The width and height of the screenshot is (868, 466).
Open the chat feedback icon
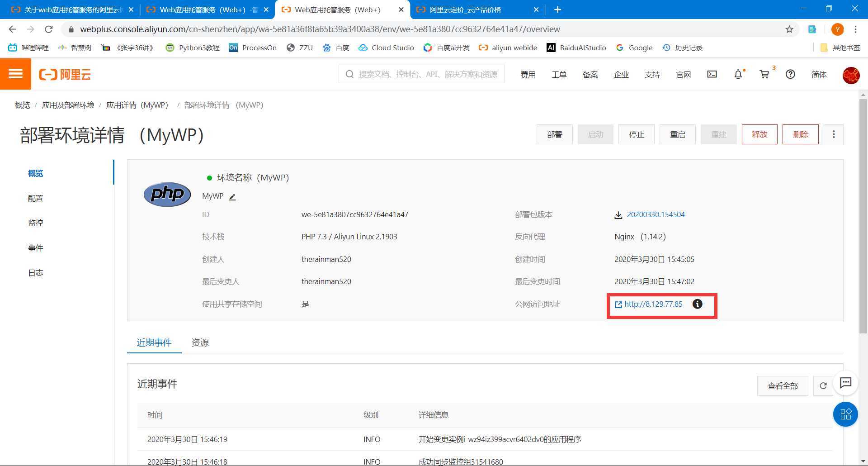tap(845, 383)
